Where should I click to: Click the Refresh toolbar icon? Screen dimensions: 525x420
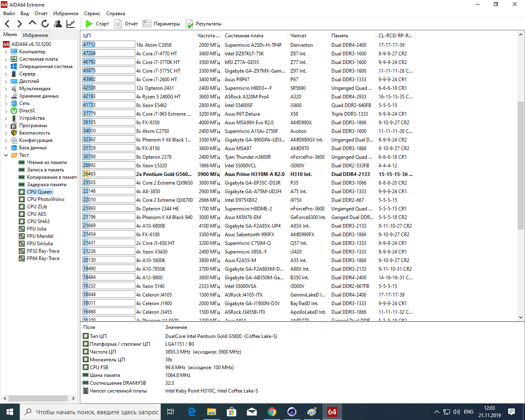pos(45,24)
